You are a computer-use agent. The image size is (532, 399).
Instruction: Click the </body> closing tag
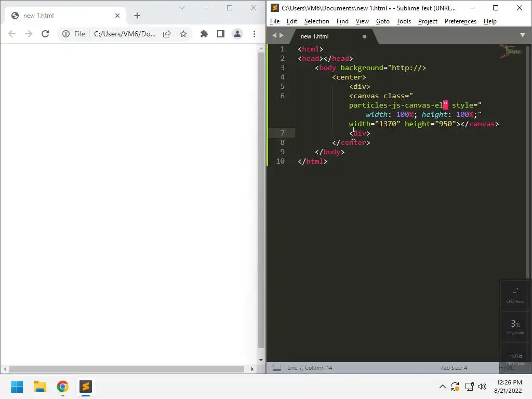point(330,152)
